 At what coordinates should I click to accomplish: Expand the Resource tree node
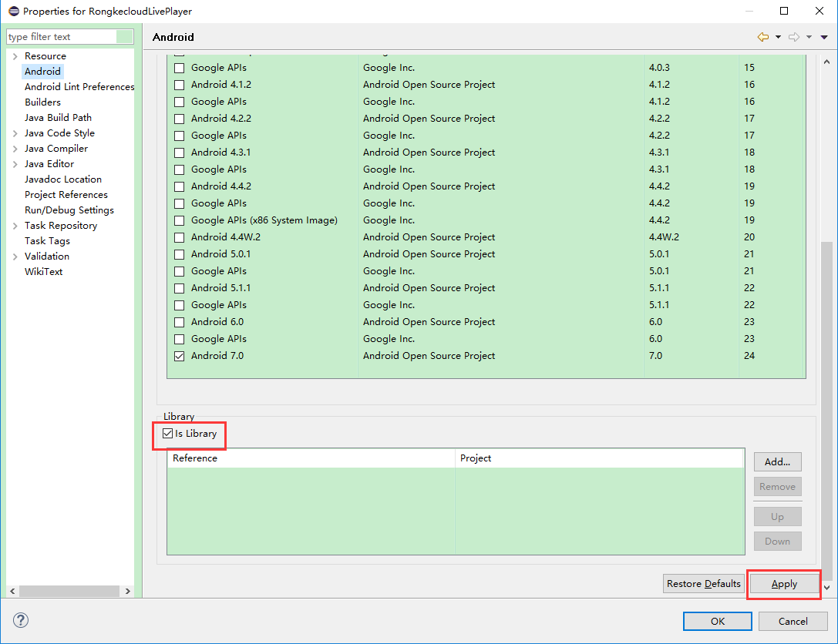[15, 56]
